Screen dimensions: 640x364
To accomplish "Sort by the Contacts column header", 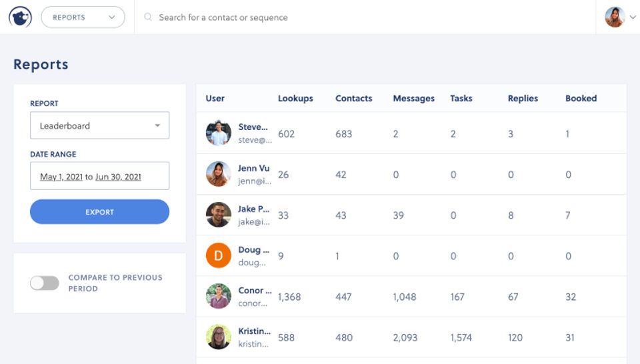I will [354, 99].
